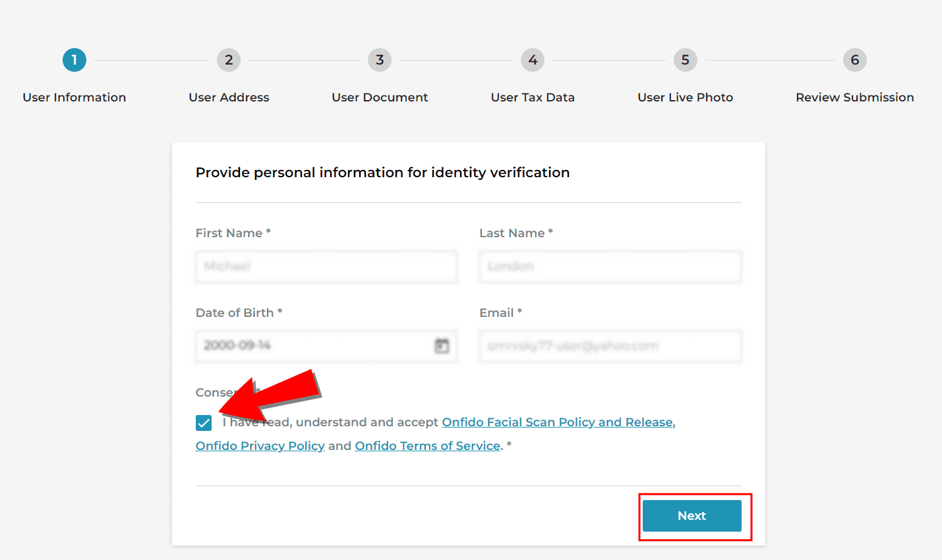Select the User Address step label
Viewport: 942px width, 560px height.
click(229, 98)
